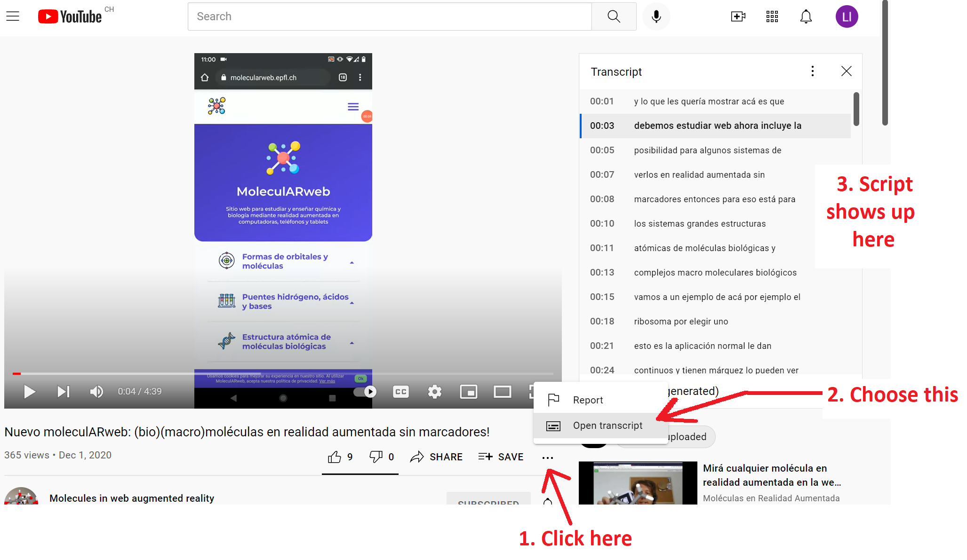Choose Open transcript menu entry
The height and width of the screenshot is (560, 967).
(600, 426)
